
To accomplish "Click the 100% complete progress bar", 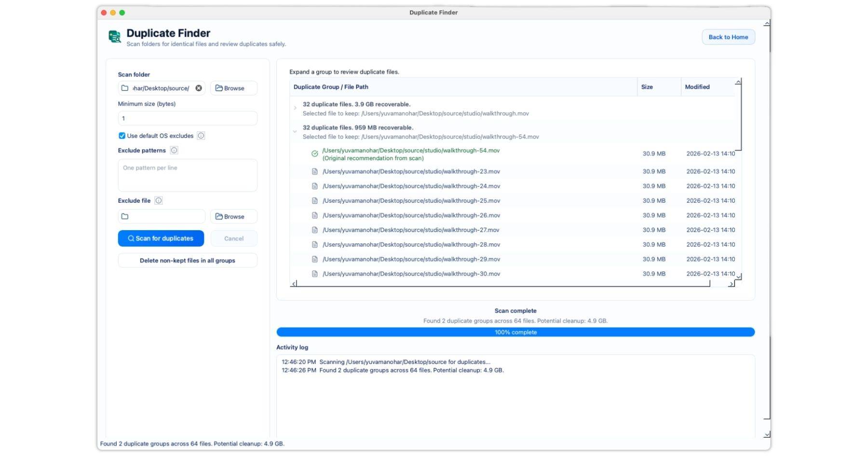I will point(515,332).
